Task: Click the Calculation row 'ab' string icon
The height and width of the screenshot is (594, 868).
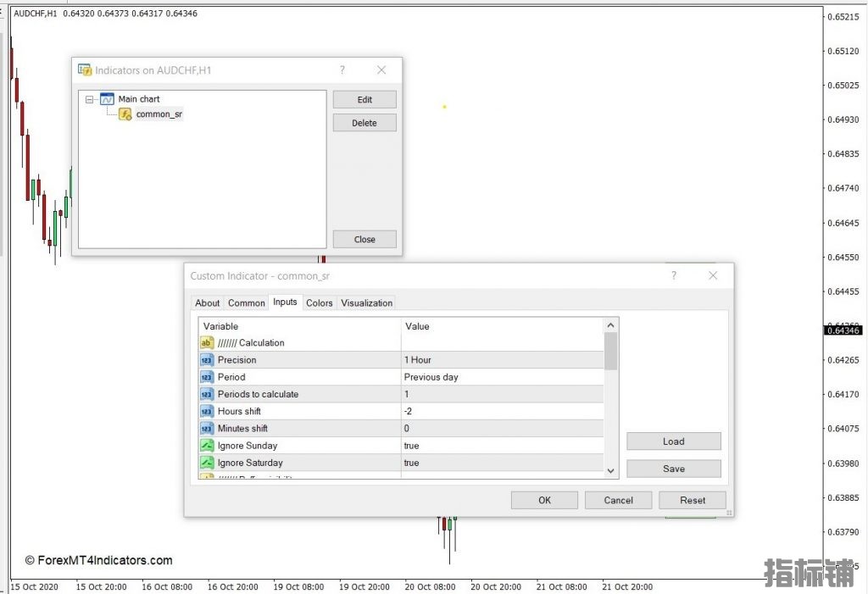Action: [x=207, y=342]
